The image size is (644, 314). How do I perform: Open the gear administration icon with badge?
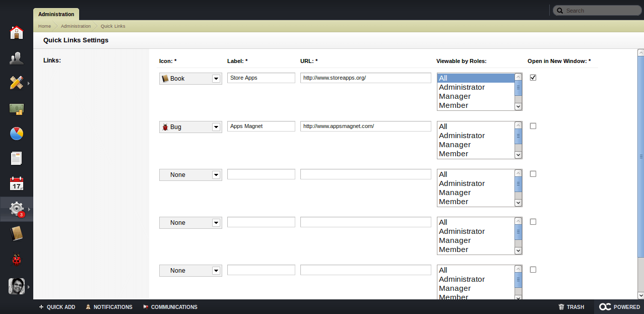click(x=17, y=209)
